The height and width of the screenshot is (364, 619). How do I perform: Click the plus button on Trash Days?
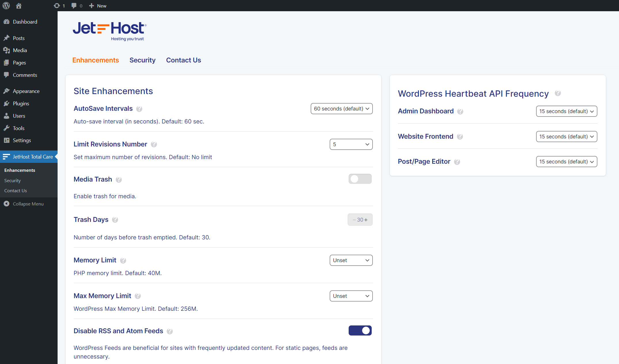coord(366,220)
